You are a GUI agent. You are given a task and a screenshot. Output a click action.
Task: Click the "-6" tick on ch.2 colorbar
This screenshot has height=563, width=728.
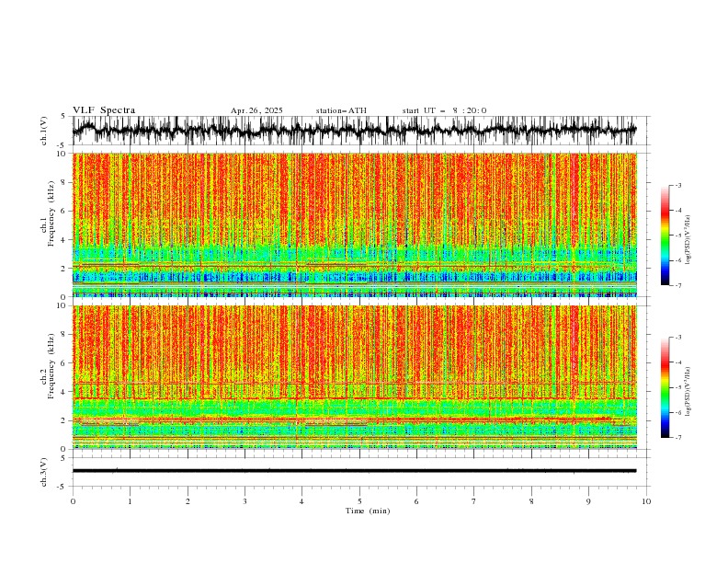(x=677, y=412)
